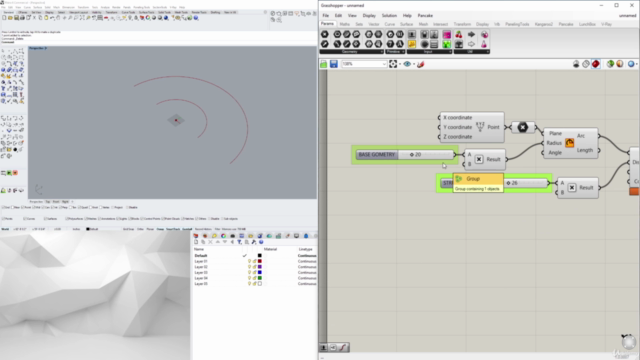Click the black hexagon Point parameter on canvas
Screen dimensions: 640x360
pyautogui.click(x=523, y=127)
